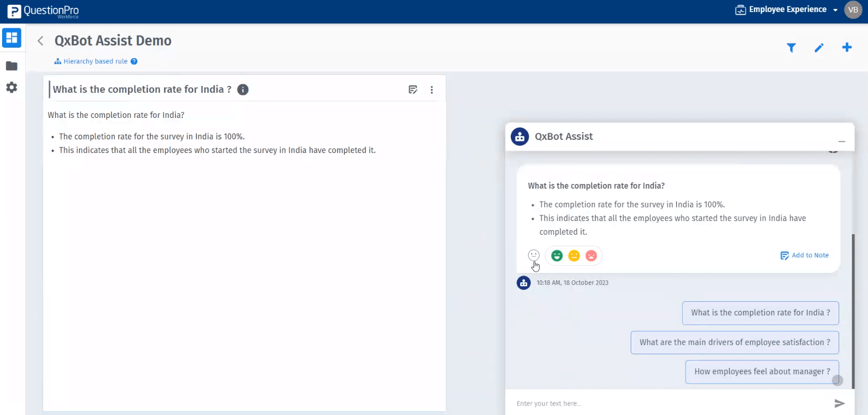Select suggestion about main drivers of employee satisfaction
Screen dimensions: 868x415
pos(735,343)
